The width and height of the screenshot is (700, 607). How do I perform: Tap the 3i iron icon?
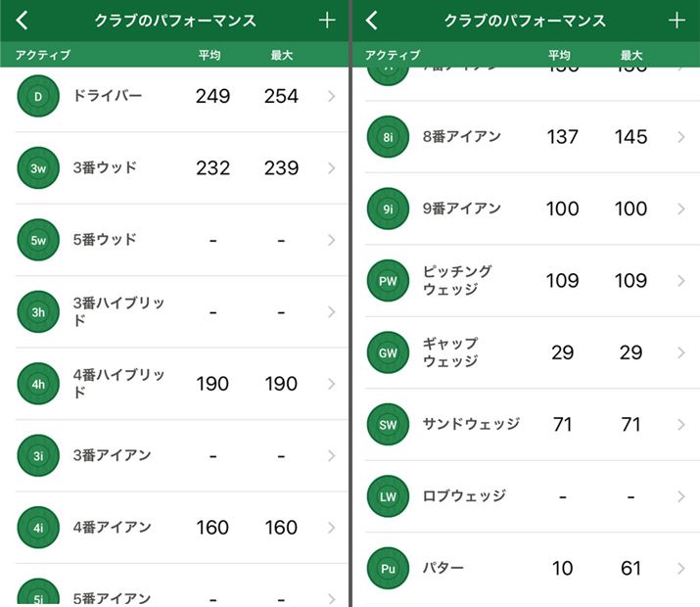[38, 455]
